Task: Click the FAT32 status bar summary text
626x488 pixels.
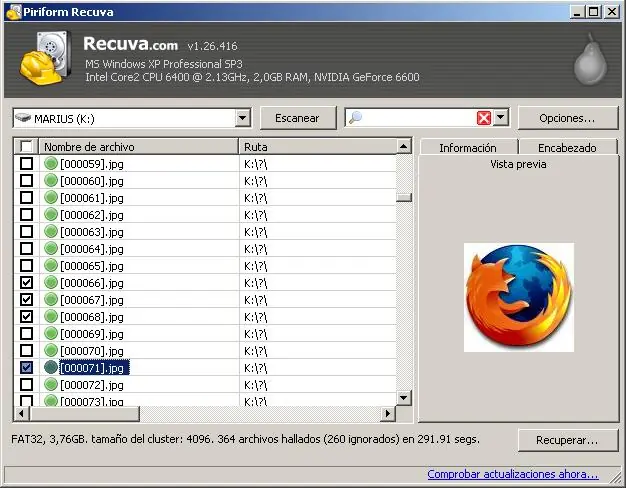Action: [x=245, y=439]
